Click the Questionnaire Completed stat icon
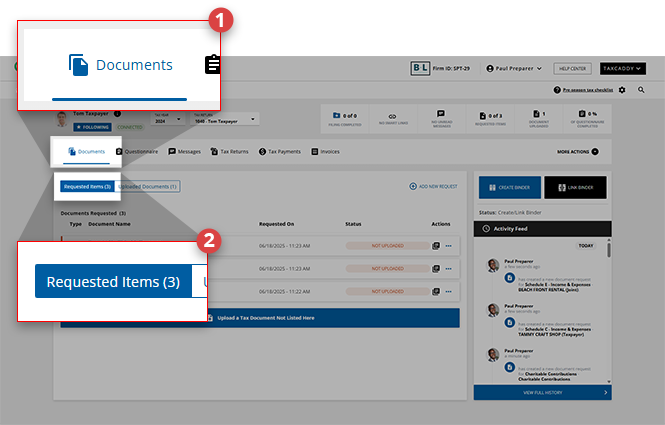 point(582,114)
